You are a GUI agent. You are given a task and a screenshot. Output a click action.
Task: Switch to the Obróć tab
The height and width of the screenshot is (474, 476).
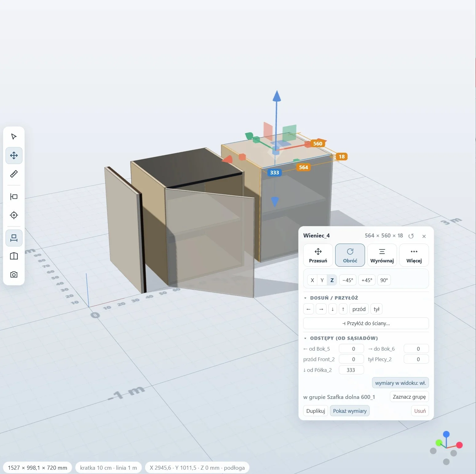point(350,255)
